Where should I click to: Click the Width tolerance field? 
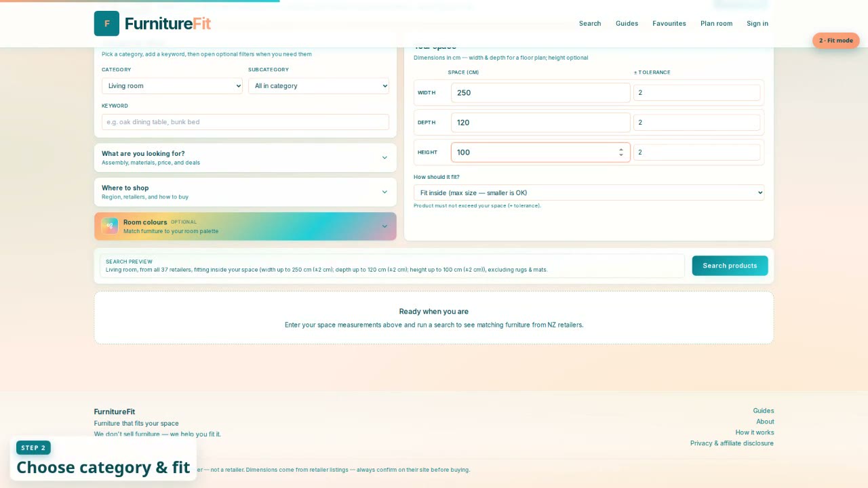point(696,93)
